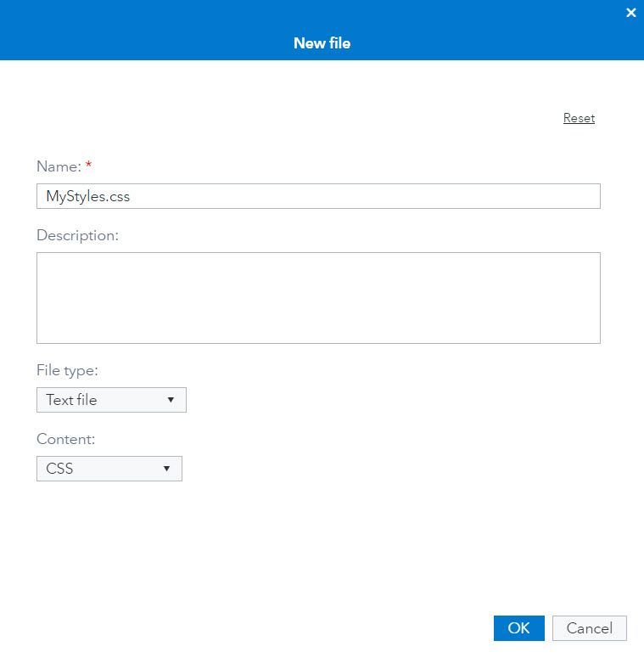644x658 pixels.
Task: Click the arrow on the Text file combo box
Action: point(171,400)
